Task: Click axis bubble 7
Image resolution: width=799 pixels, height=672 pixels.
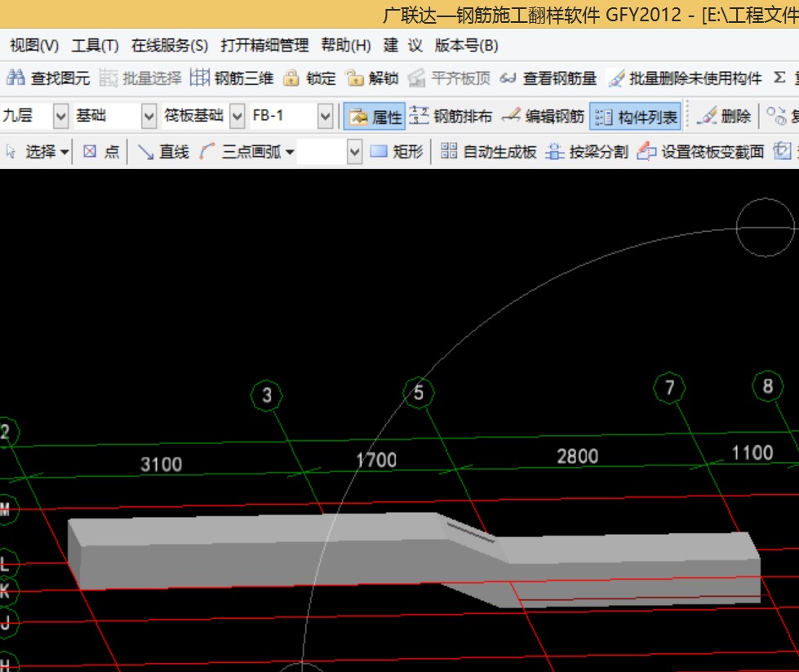Action: click(669, 388)
